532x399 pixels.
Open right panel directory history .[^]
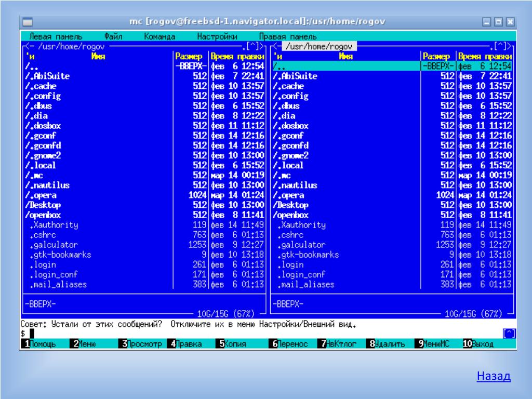coord(500,46)
